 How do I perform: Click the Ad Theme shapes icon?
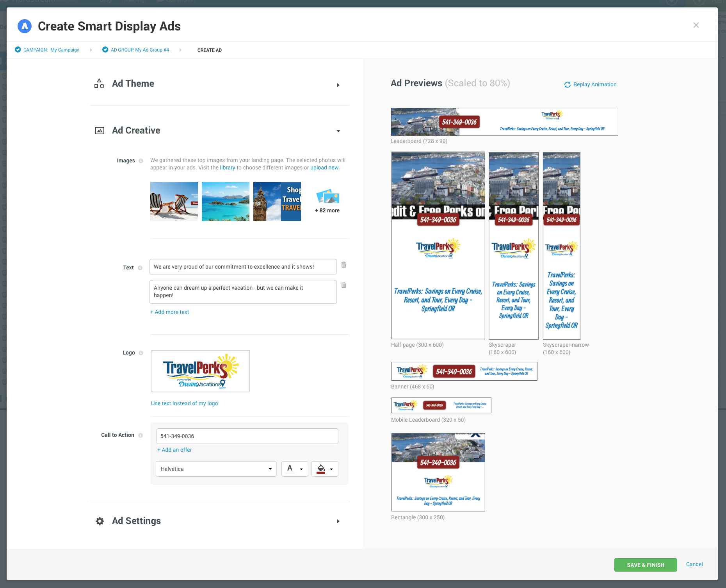click(x=99, y=84)
